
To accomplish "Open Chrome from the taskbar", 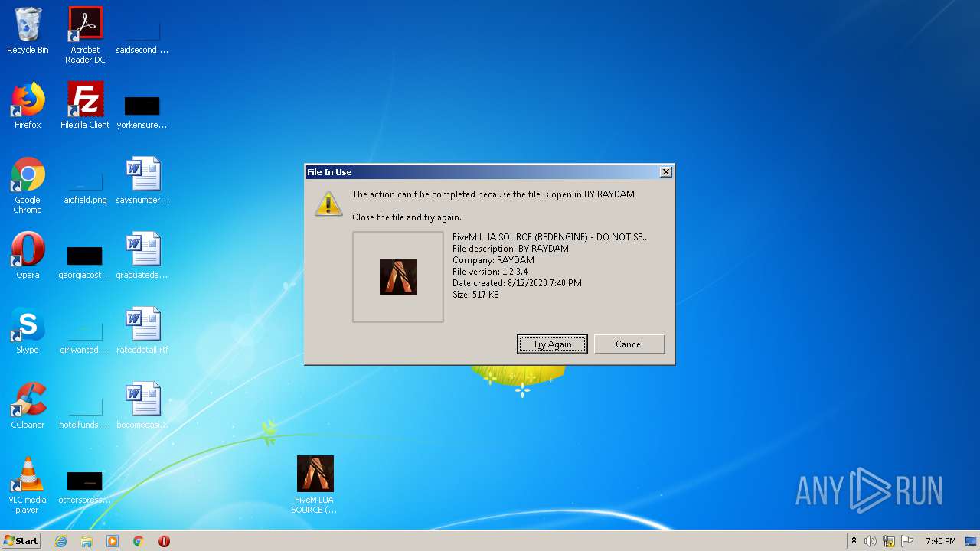I will tap(139, 541).
